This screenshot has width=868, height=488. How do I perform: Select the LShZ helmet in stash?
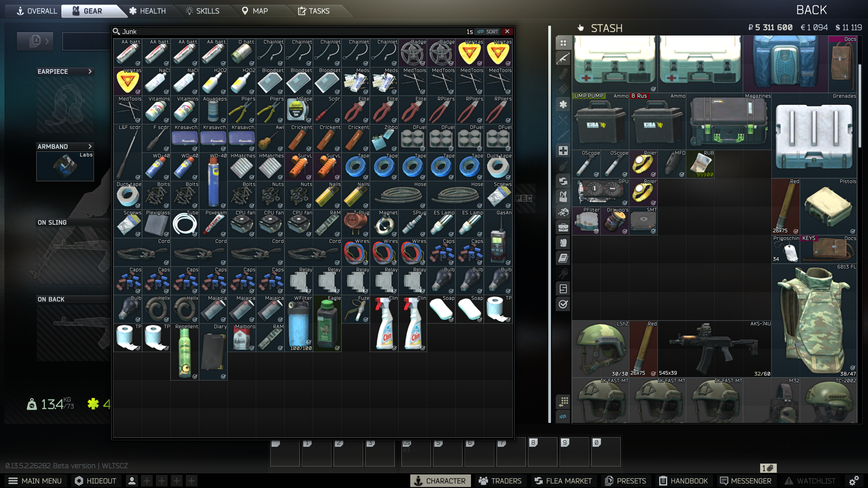[600, 349]
